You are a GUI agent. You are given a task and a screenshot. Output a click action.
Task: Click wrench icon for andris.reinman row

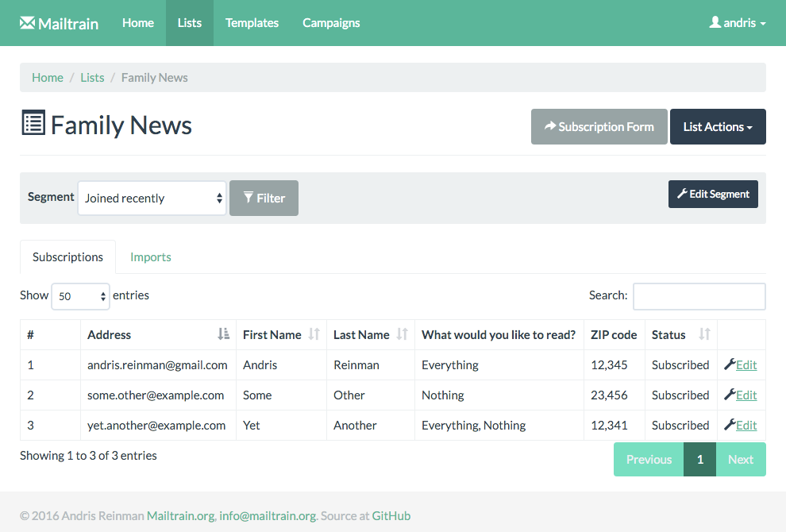pos(730,364)
